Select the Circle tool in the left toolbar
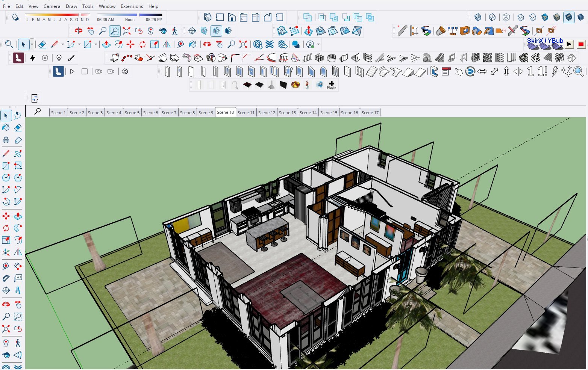Screen dimensions: 588x370 click(6, 178)
